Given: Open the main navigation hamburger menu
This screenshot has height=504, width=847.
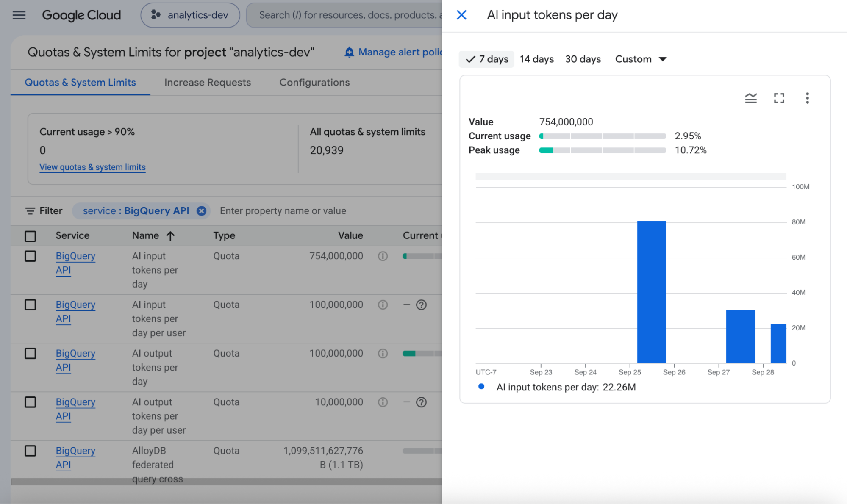Looking at the screenshot, I should click(19, 15).
